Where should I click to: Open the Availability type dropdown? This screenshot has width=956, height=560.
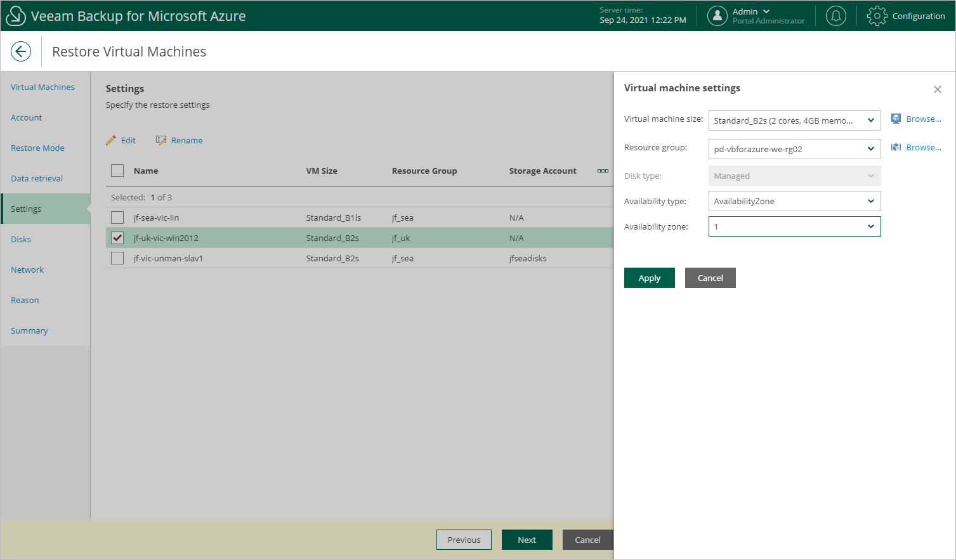pos(794,201)
